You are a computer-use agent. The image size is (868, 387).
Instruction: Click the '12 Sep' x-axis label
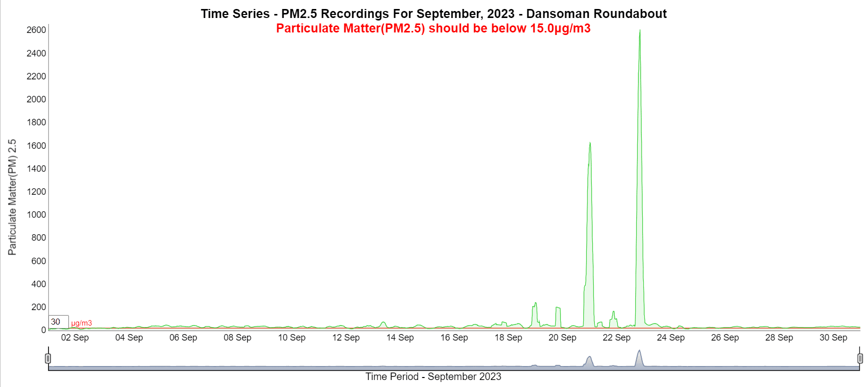(346, 338)
